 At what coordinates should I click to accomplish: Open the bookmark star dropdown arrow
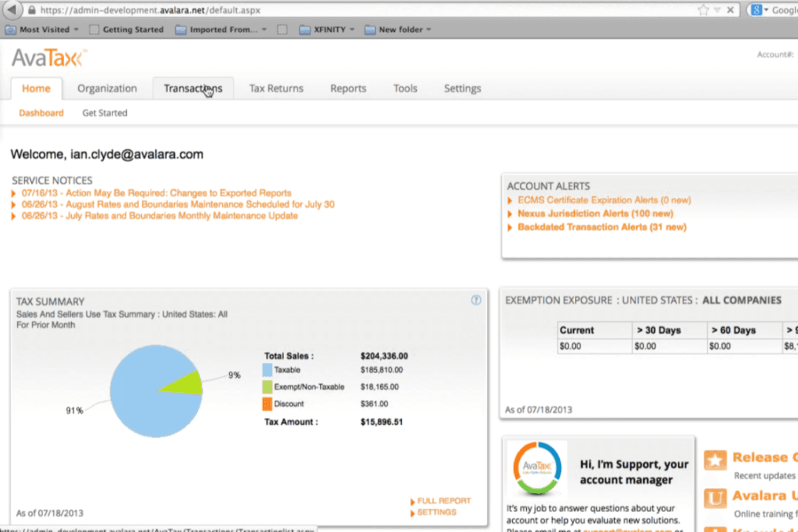point(717,10)
